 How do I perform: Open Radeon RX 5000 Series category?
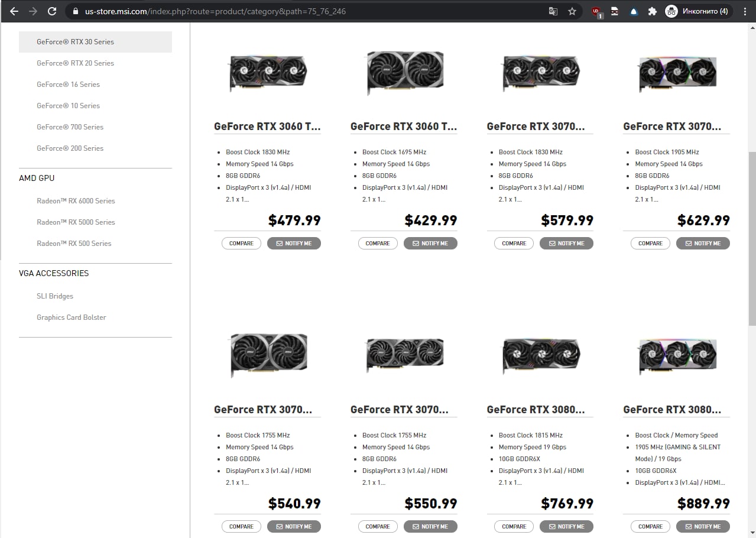(x=76, y=222)
